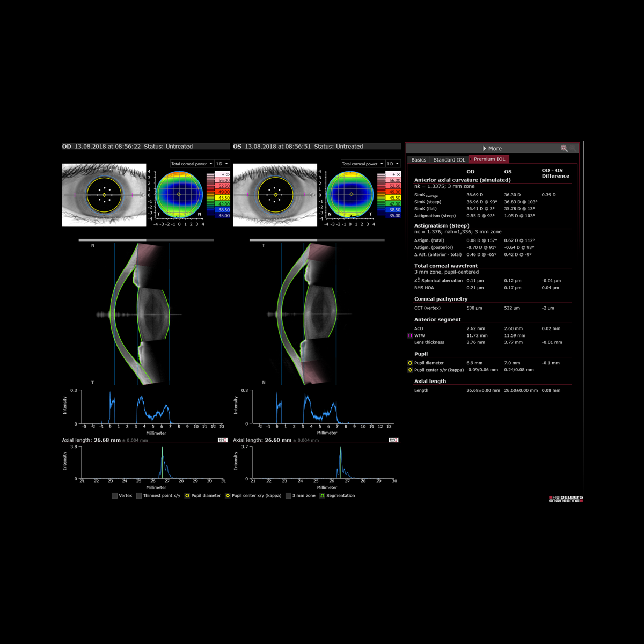Click the 45.50 yellow swatch on OD color scale
The height and width of the screenshot is (644, 644).
[223, 198]
